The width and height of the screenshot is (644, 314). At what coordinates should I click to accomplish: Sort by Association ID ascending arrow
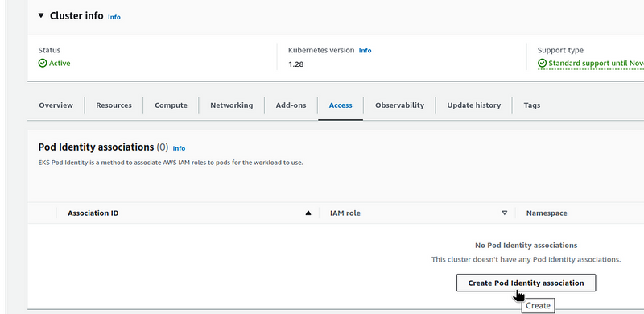click(x=308, y=213)
